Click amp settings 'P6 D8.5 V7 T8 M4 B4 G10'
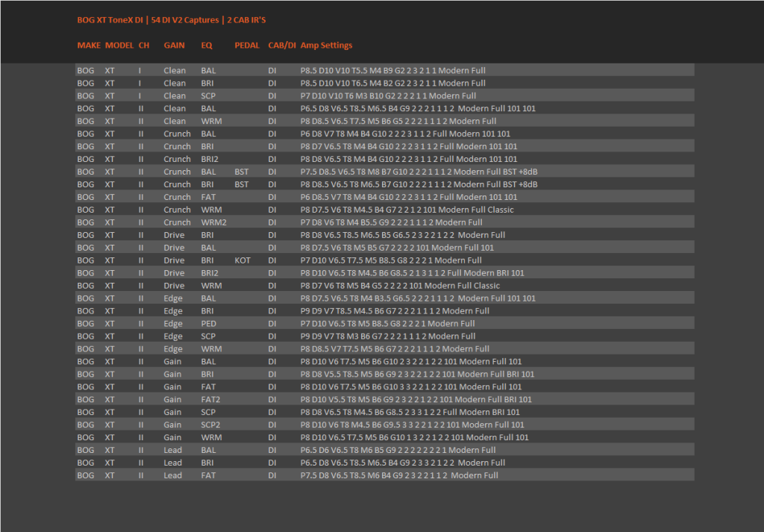The image size is (764, 532). (348, 197)
